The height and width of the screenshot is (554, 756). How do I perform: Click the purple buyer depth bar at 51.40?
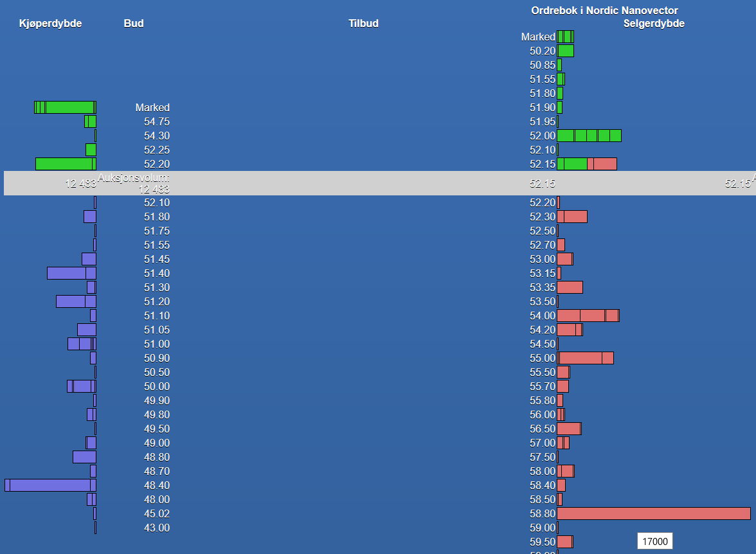click(72, 273)
